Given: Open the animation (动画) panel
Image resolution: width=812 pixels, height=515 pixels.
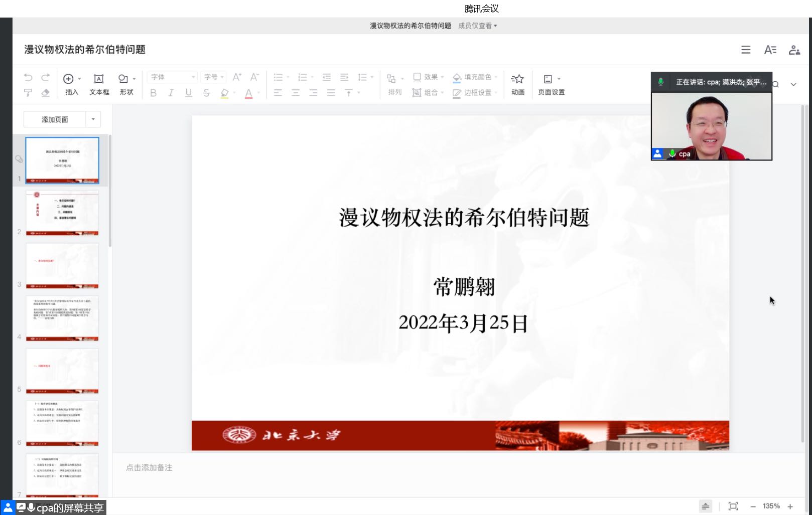Looking at the screenshot, I should coord(517,84).
